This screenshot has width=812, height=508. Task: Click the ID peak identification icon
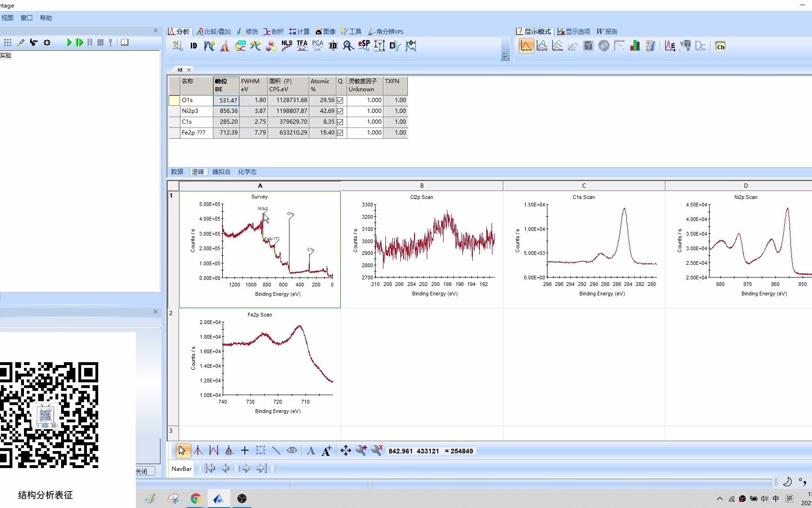(194, 46)
